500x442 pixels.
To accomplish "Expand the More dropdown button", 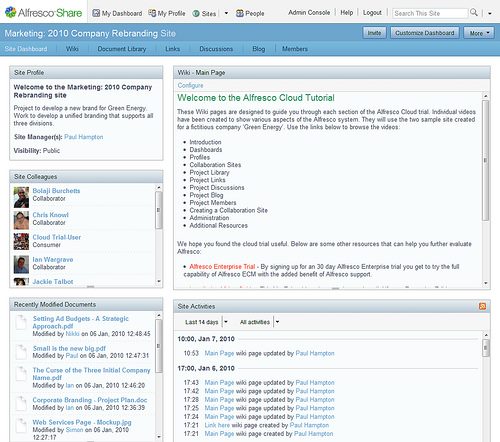I will (x=479, y=33).
